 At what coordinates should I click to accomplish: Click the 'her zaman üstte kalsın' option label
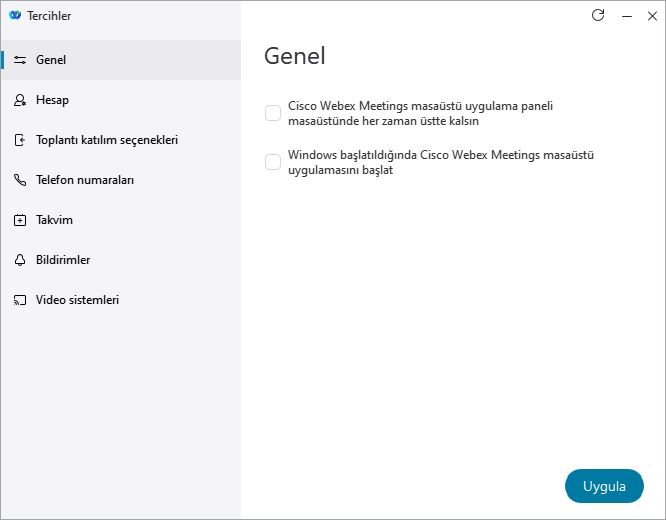(x=420, y=113)
